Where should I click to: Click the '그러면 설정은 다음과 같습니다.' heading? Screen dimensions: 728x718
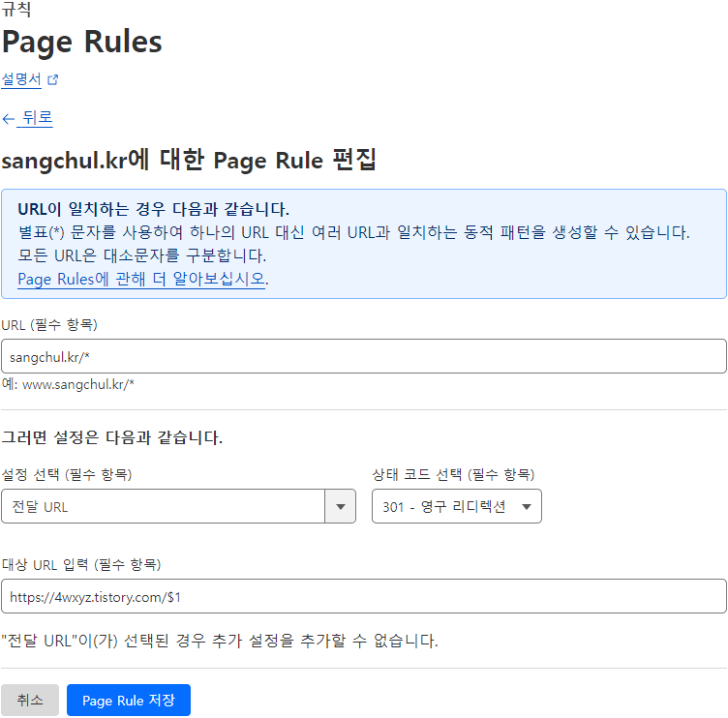pos(112,436)
